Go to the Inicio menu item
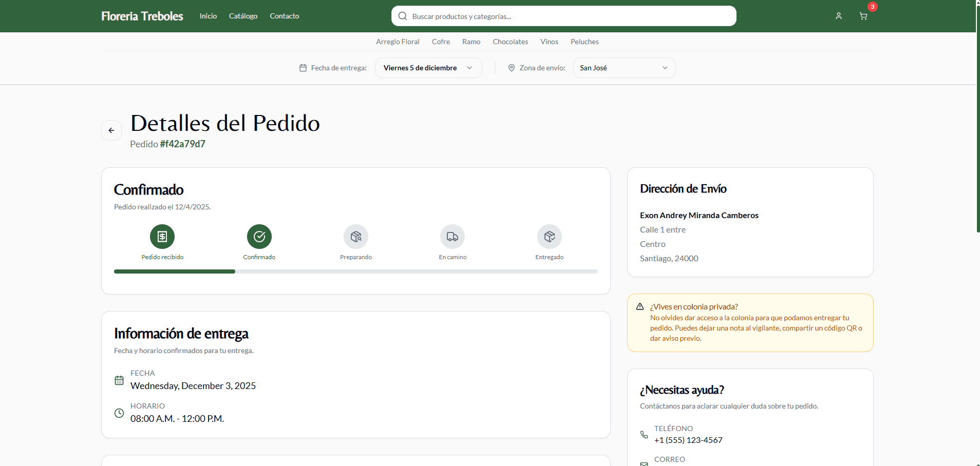This screenshot has width=980, height=466. point(208,16)
